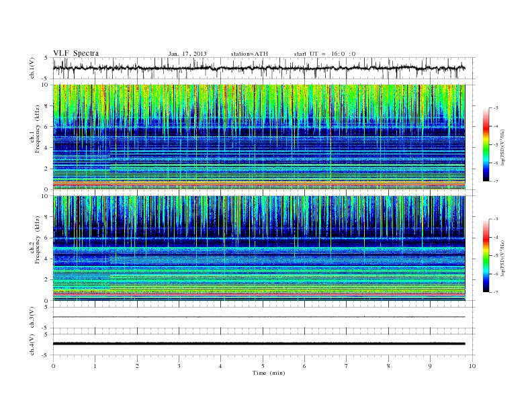The height and width of the screenshot is (411, 532).
Task: Select the date text "Jan. 17, 2013"
Action: (x=187, y=54)
